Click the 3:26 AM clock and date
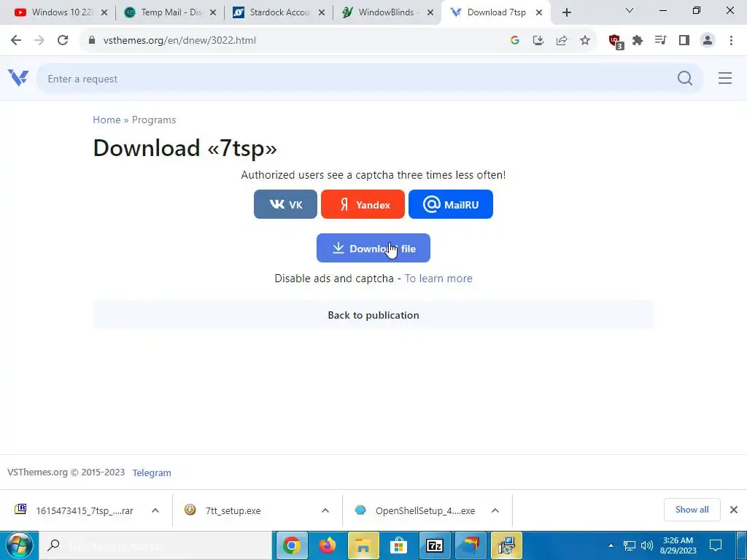The image size is (747, 560). pos(678,545)
